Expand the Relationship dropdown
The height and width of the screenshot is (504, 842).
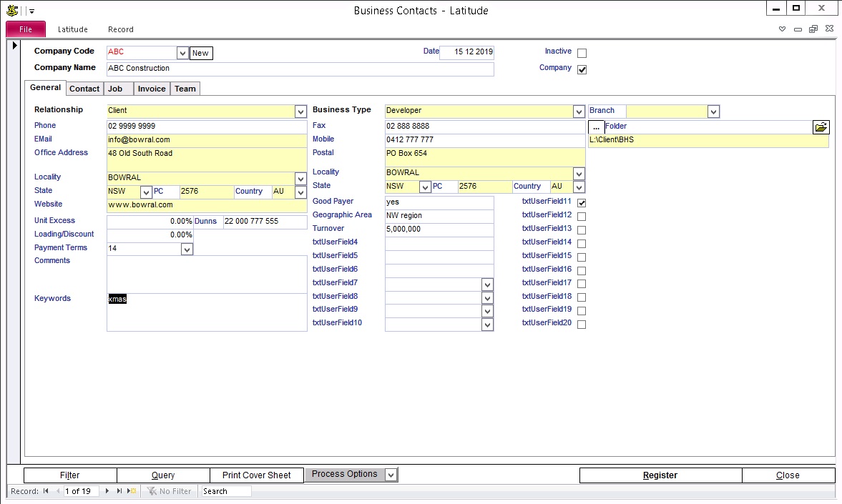pyautogui.click(x=300, y=112)
